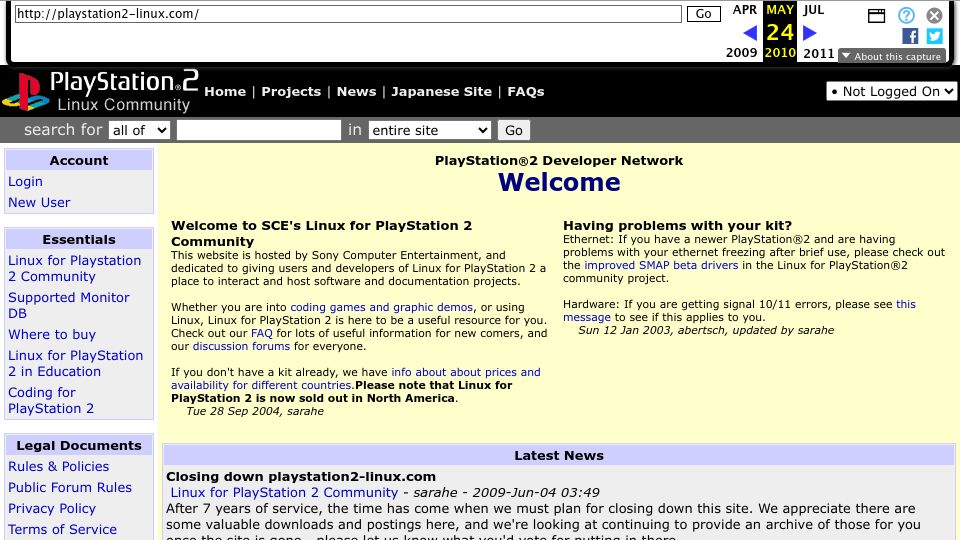The width and height of the screenshot is (960, 540).
Task: Select JUL month in capture timeline
Action: click(814, 10)
